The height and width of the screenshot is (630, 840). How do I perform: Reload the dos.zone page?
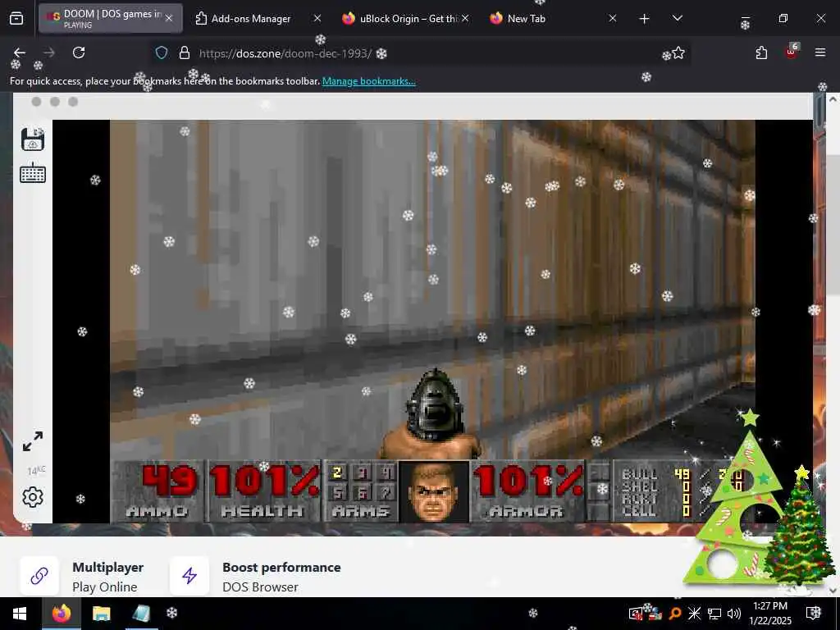[x=79, y=52]
